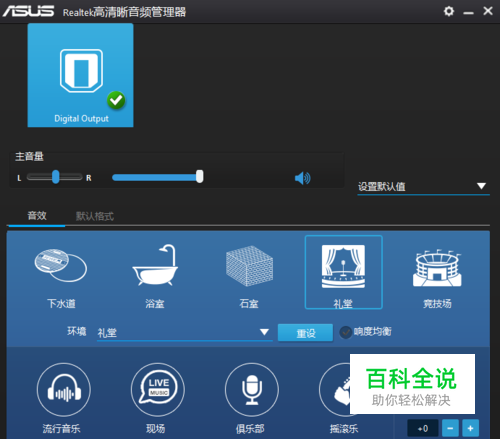Screen dimensions: 500x439
Task: Click the +0 value field
Action: point(423,428)
